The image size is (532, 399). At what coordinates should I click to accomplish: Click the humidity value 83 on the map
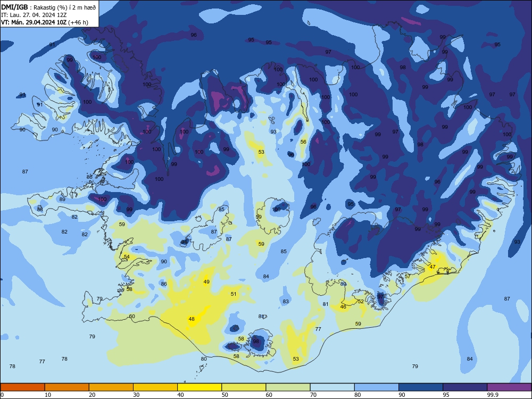click(x=286, y=301)
